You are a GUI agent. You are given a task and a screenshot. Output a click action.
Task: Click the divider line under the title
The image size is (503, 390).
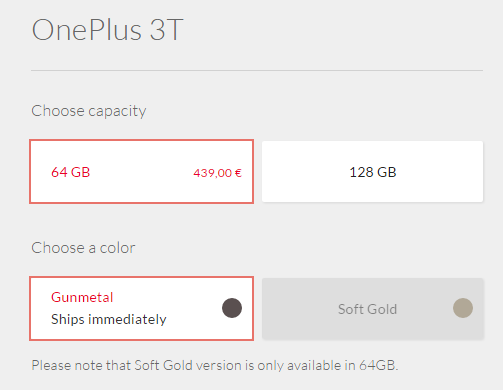[x=257, y=71]
